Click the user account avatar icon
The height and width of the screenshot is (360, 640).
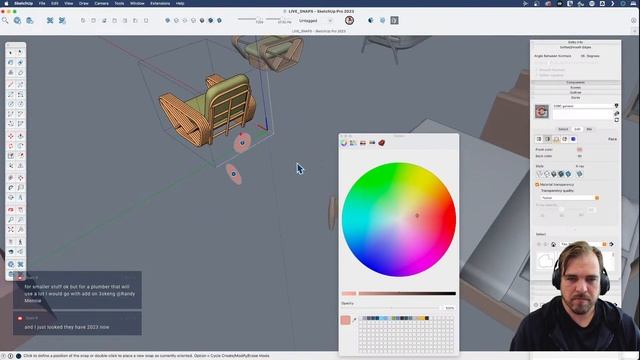coord(349,20)
